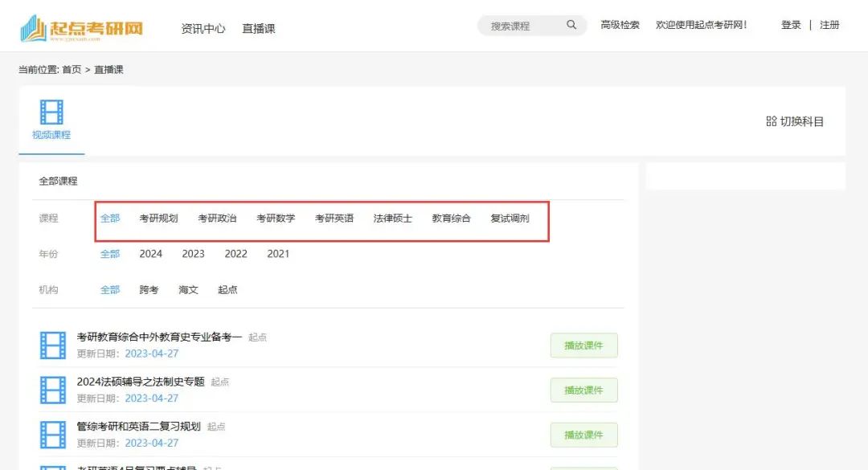
Task: Filter courses by 法律硕士
Action: coord(392,218)
